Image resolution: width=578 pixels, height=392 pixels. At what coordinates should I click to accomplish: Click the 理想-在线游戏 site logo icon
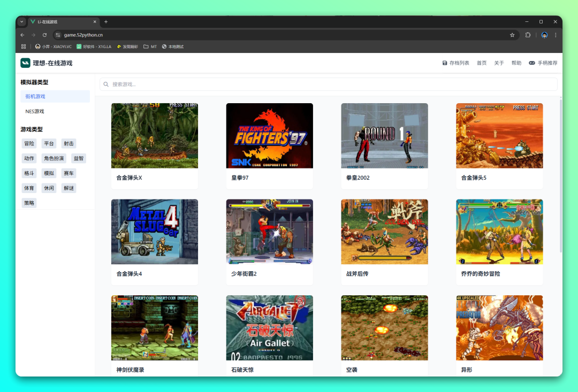(x=25, y=63)
